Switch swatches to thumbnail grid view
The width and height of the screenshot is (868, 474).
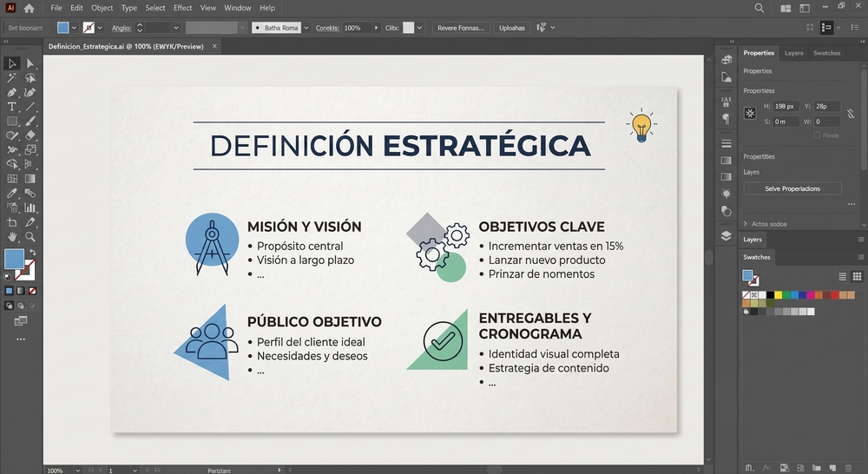point(857,276)
